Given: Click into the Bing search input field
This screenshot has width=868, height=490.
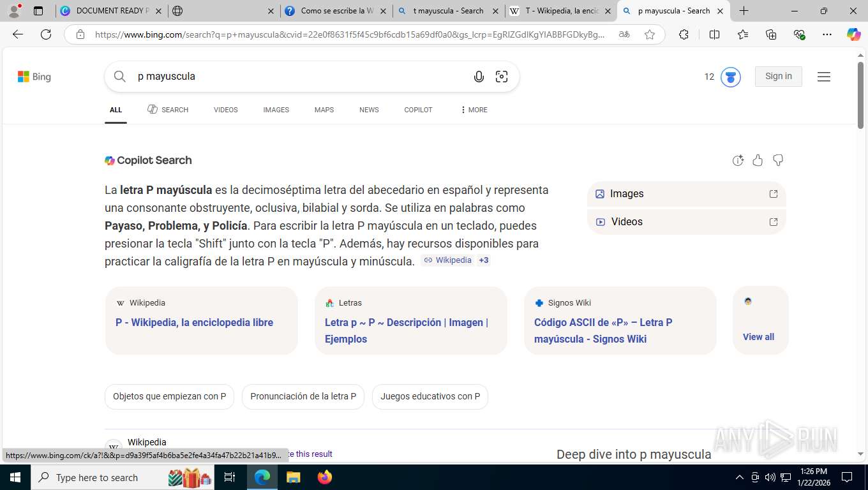Looking at the screenshot, I should pos(300,77).
